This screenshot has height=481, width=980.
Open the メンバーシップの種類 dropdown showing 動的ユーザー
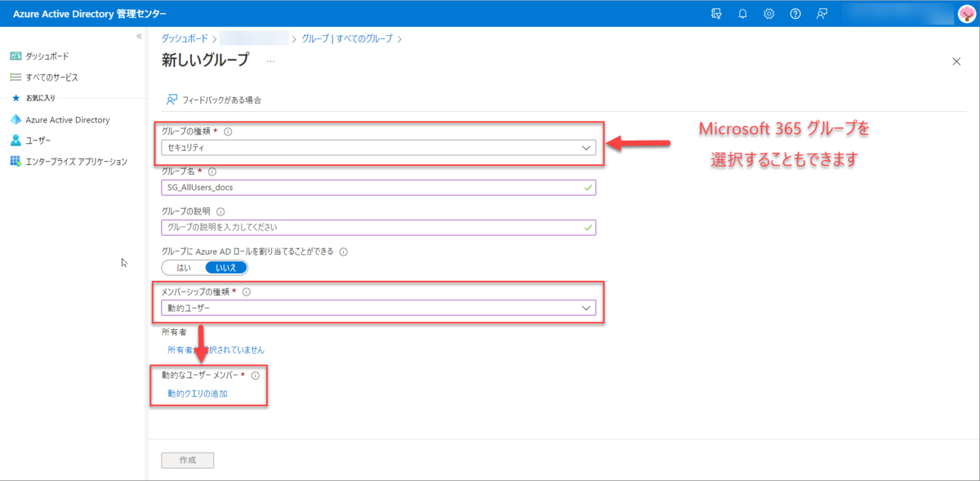point(379,308)
